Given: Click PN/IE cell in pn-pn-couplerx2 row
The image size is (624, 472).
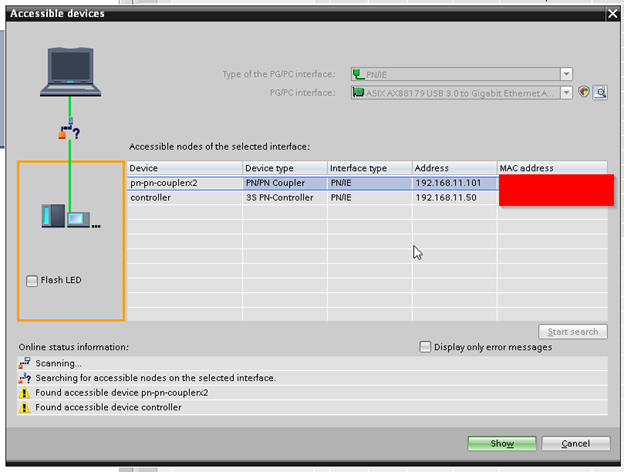Looking at the screenshot, I should pos(370,183).
